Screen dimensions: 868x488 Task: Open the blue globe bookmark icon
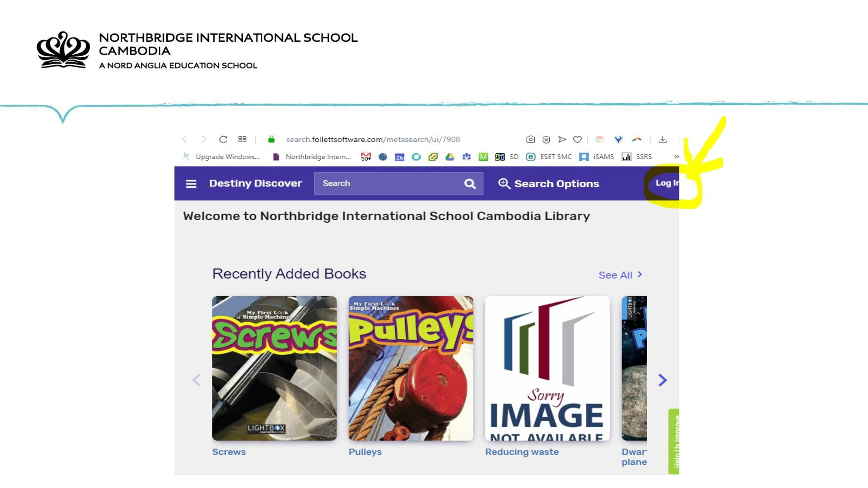coord(382,157)
